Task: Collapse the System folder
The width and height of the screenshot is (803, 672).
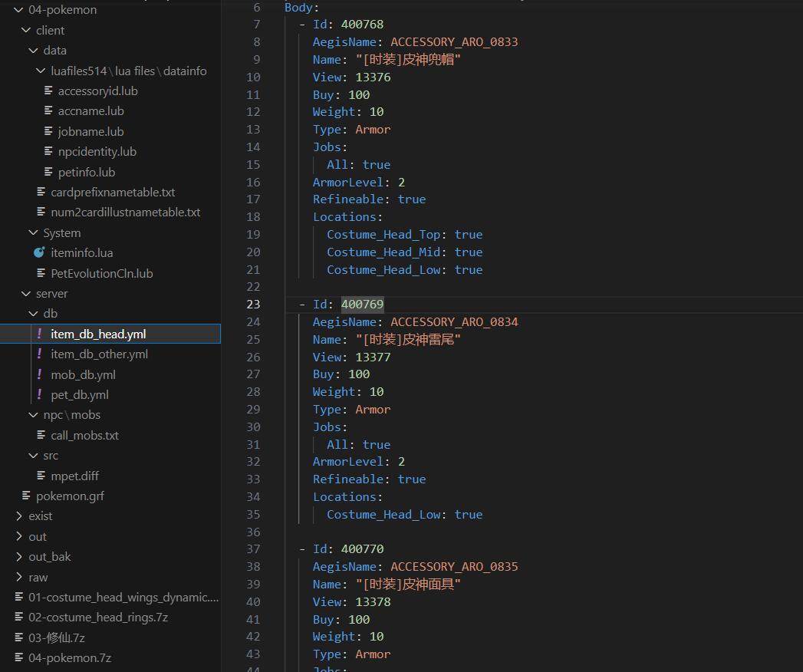Action: coord(33,232)
